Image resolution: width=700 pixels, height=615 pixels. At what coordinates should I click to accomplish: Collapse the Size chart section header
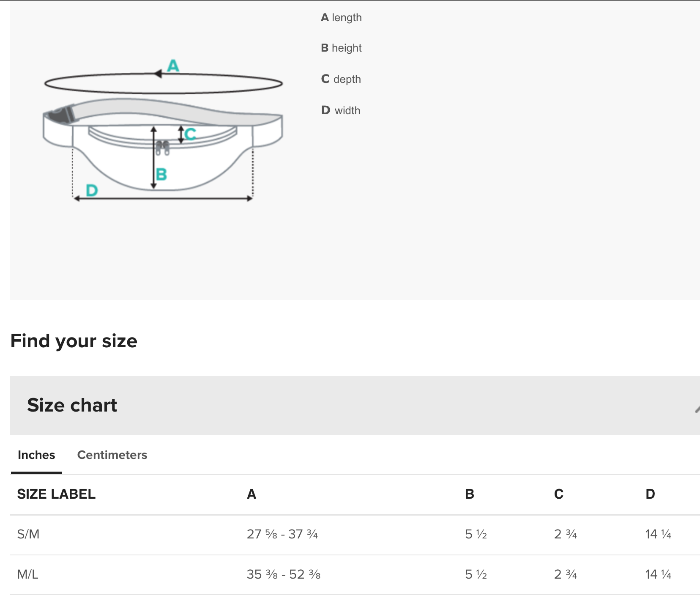point(72,405)
